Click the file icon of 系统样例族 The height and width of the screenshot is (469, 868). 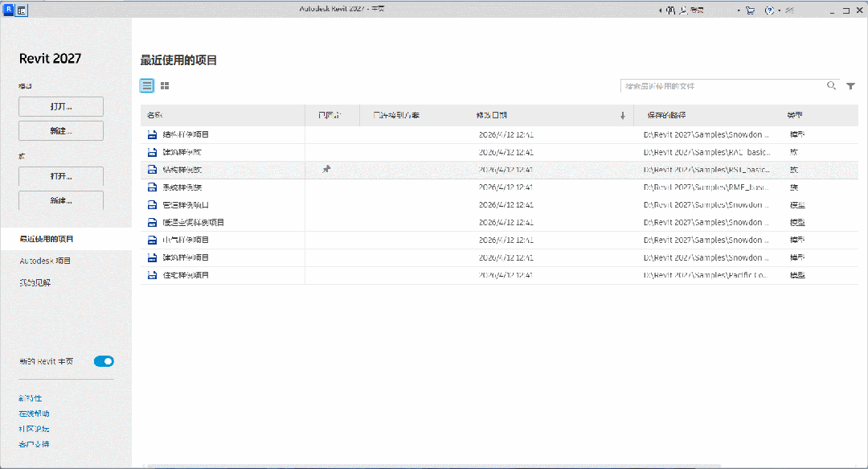point(152,187)
